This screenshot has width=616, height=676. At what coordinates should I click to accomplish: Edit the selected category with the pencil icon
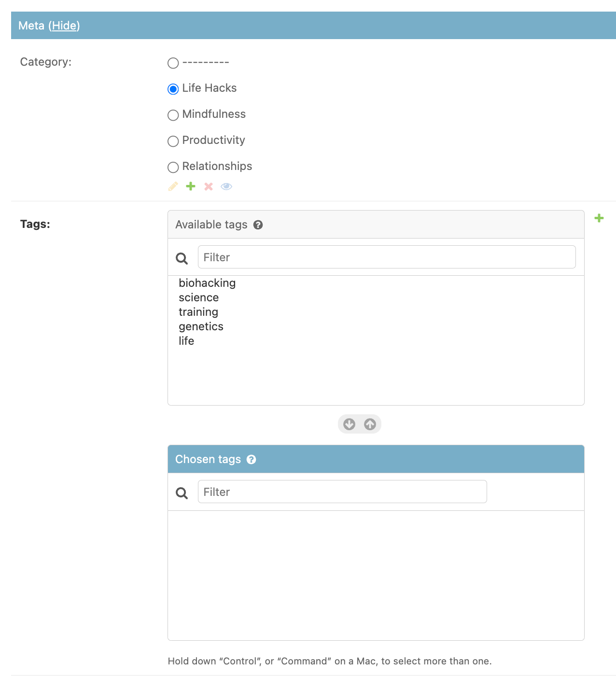coord(173,186)
